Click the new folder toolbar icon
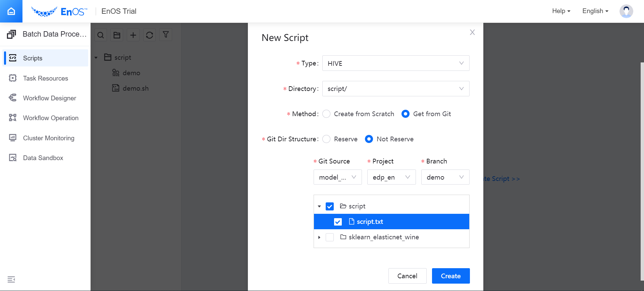Screen dimensions: 644x291 (117, 35)
